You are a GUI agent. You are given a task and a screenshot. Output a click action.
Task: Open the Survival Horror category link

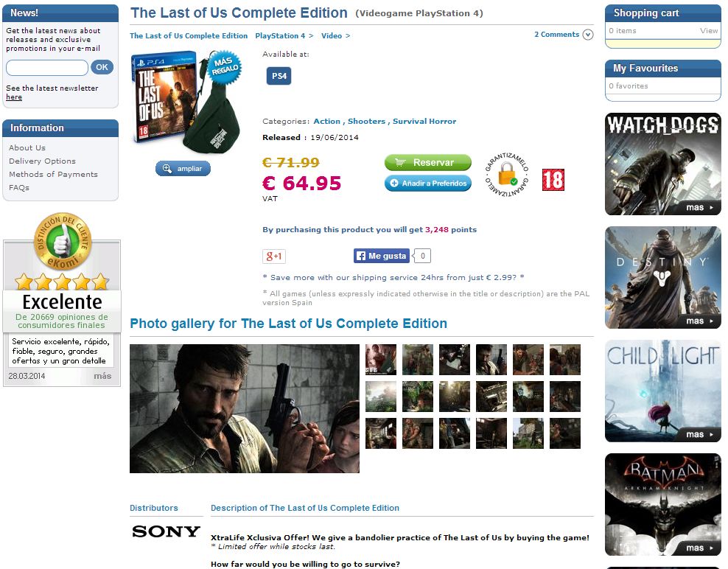(424, 121)
